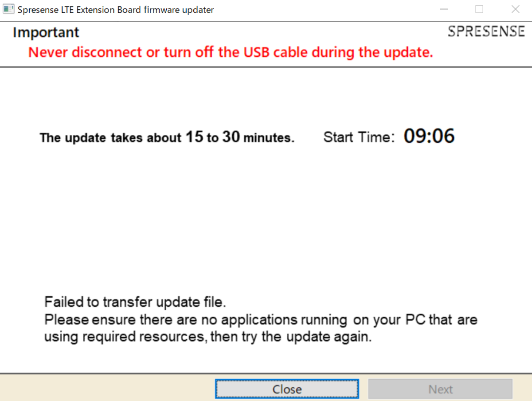Click the number 15 in the duration text
532x401 pixels.
click(194, 137)
